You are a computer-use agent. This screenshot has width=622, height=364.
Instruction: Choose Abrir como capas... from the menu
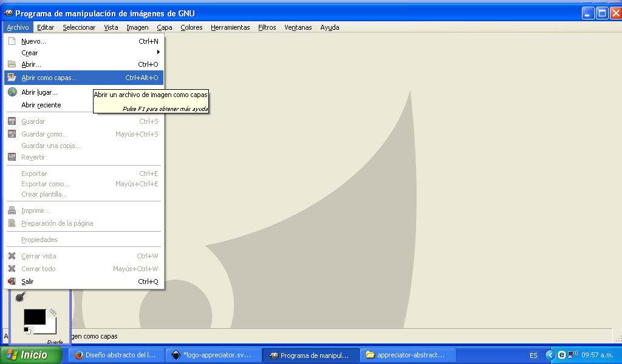pyautogui.click(x=84, y=78)
